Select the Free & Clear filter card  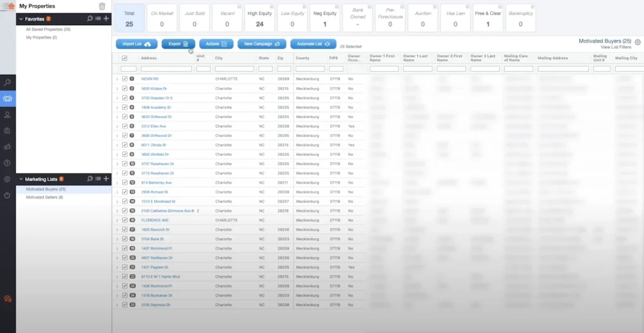488,18
